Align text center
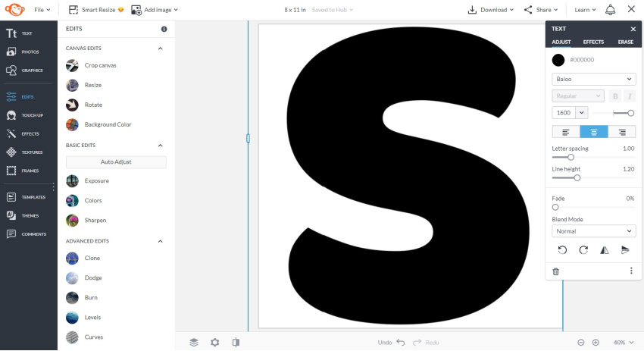Screen dimensions: 644x351 click(594, 132)
